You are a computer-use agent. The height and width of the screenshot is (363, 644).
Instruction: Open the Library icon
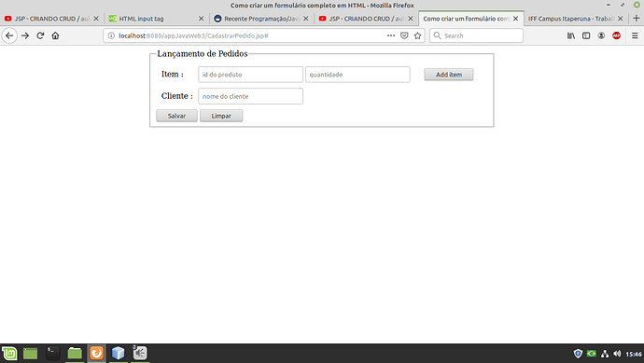pyautogui.click(x=571, y=35)
